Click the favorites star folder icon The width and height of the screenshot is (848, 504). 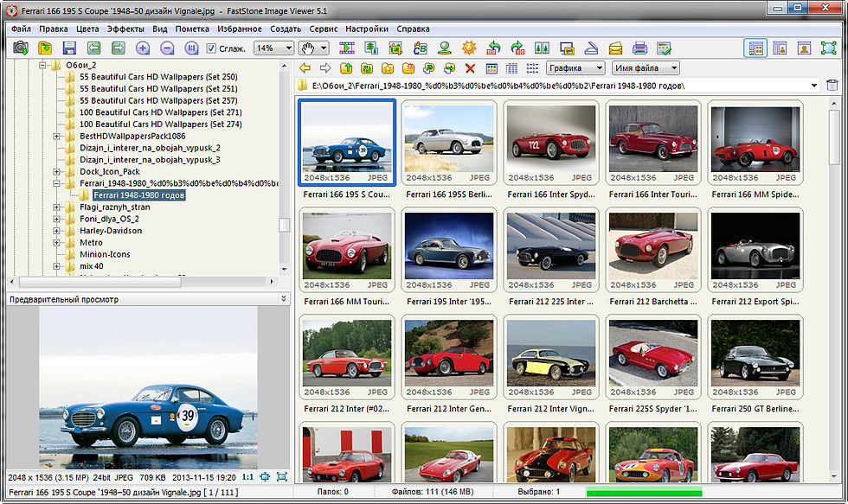pos(388,68)
